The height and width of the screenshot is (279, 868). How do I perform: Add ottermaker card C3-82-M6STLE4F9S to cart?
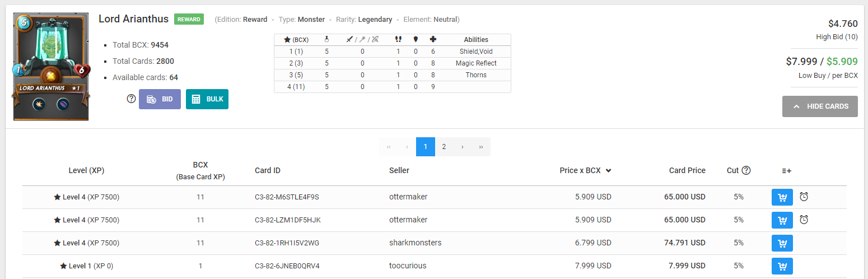tap(782, 197)
